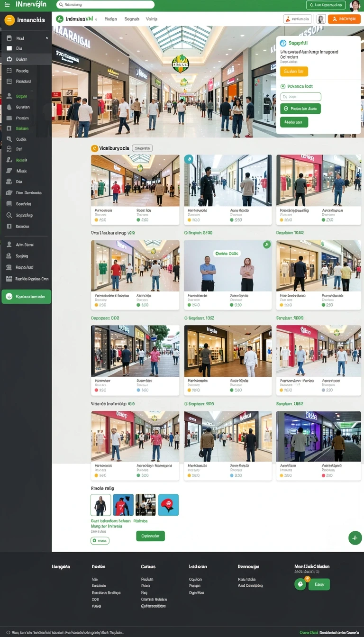Open the Seqnah tab
The width and height of the screenshot is (364, 637).
131,19
